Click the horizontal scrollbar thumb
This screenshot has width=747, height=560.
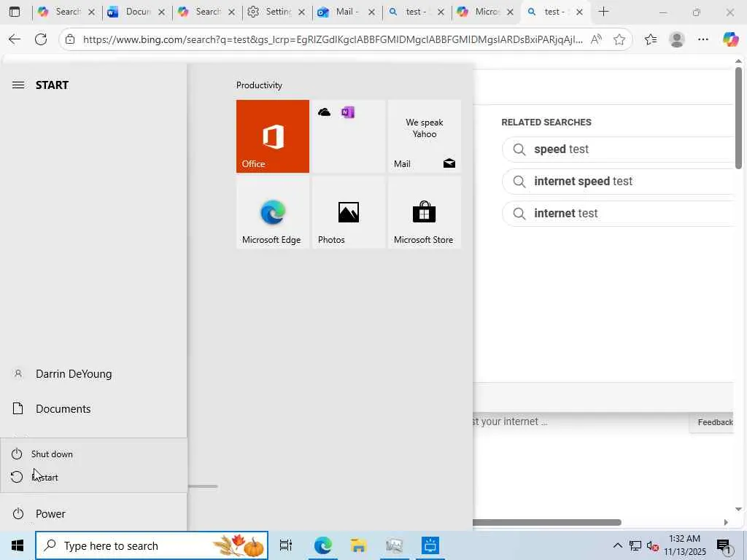click(547, 522)
